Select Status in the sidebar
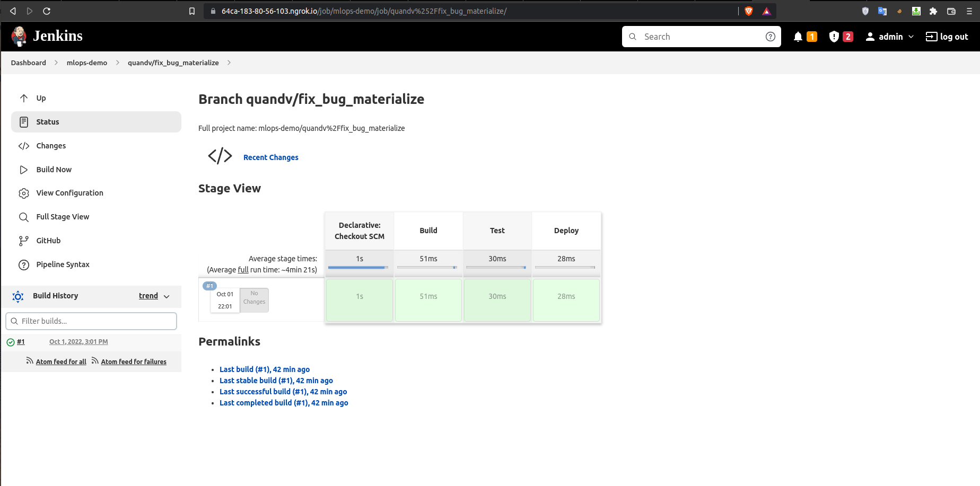Screen dimensions: 980x486 point(96,122)
